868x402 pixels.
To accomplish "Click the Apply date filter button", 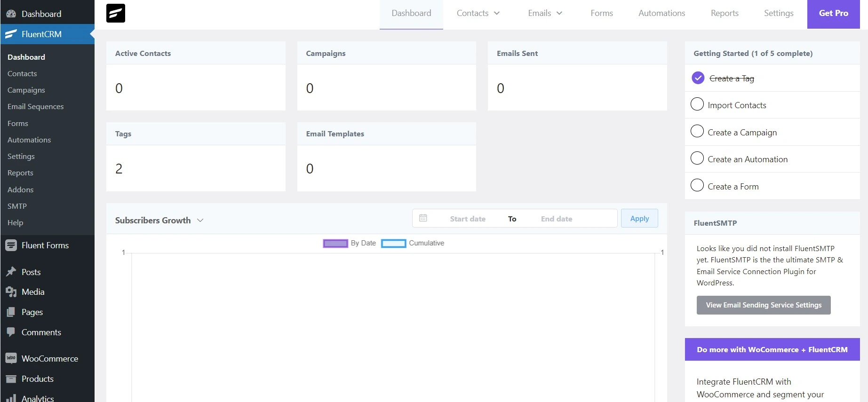I will [639, 218].
